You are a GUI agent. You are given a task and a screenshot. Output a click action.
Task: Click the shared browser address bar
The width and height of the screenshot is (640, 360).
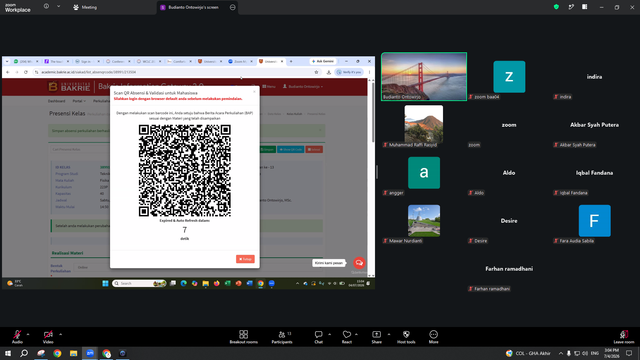click(176, 72)
